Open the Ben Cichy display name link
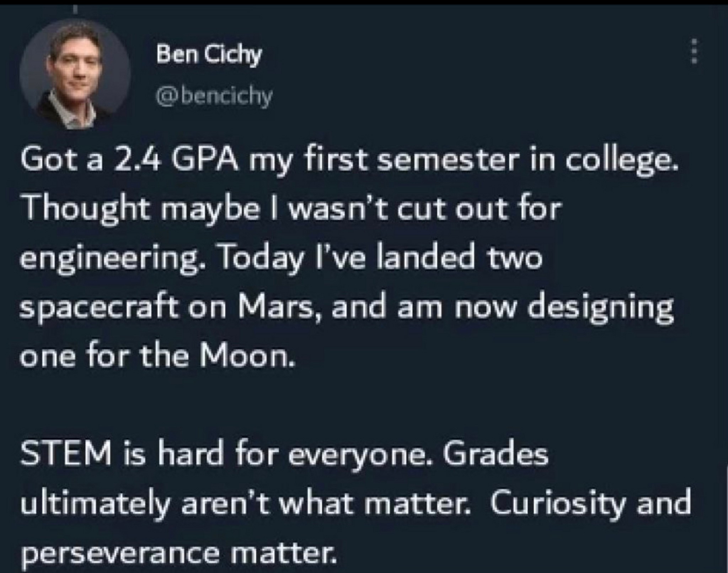The height and width of the screenshot is (573, 728). [x=209, y=55]
